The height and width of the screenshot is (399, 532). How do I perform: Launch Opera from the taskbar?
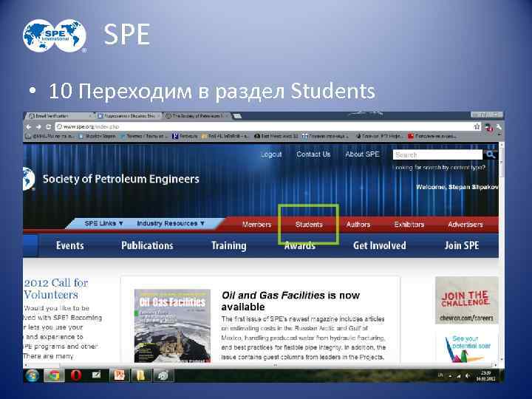pyautogui.click(x=75, y=375)
